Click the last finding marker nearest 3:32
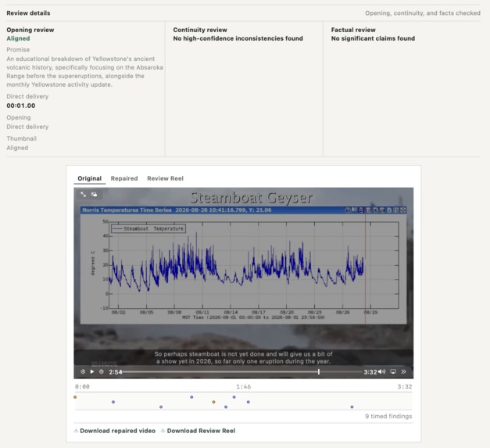 [x=352, y=407]
